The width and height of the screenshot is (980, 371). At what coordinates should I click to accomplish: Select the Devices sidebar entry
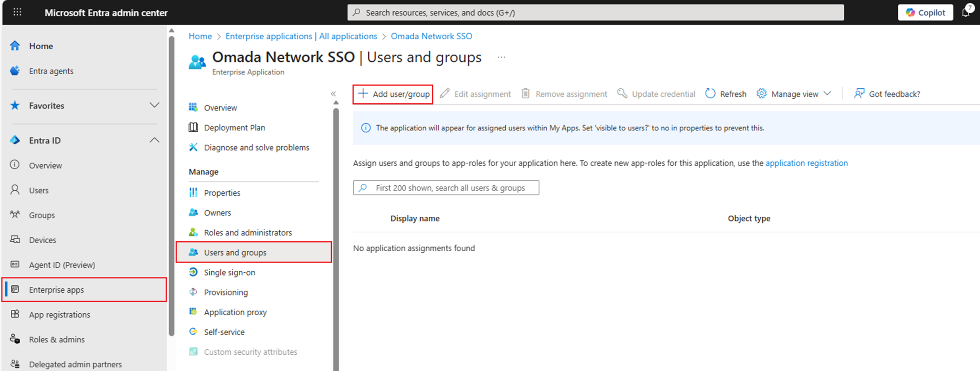pos(42,239)
